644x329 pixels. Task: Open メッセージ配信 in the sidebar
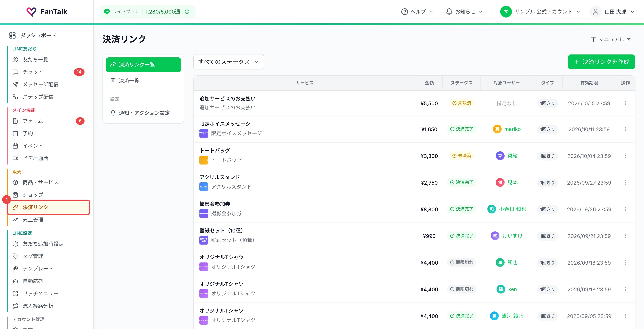tap(49, 84)
